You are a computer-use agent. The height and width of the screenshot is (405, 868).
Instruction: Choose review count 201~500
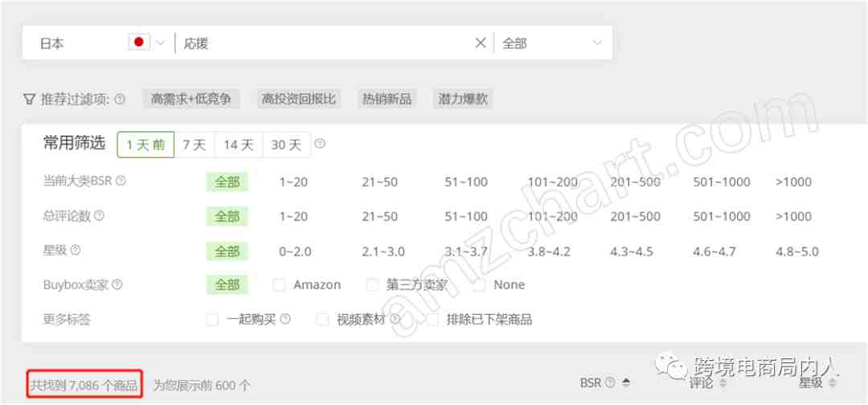pyautogui.click(x=636, y=216)
